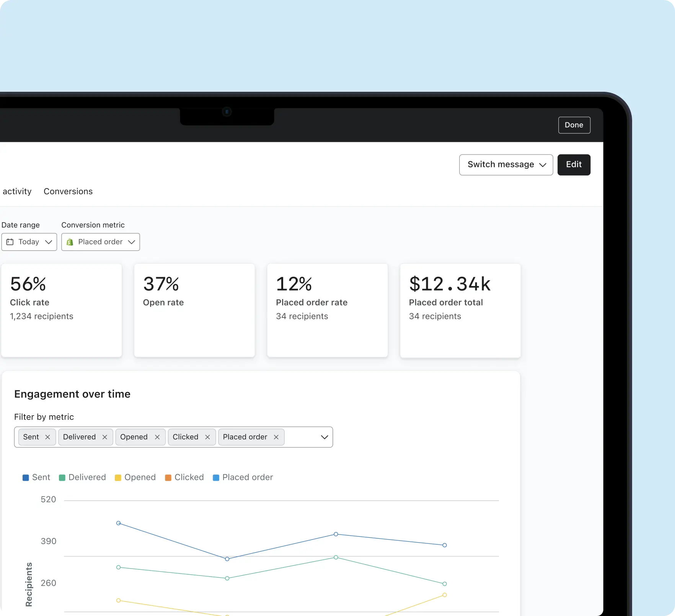Switch to the Conversions tab
The image size is (675, 616).
(x=68, y=191)
